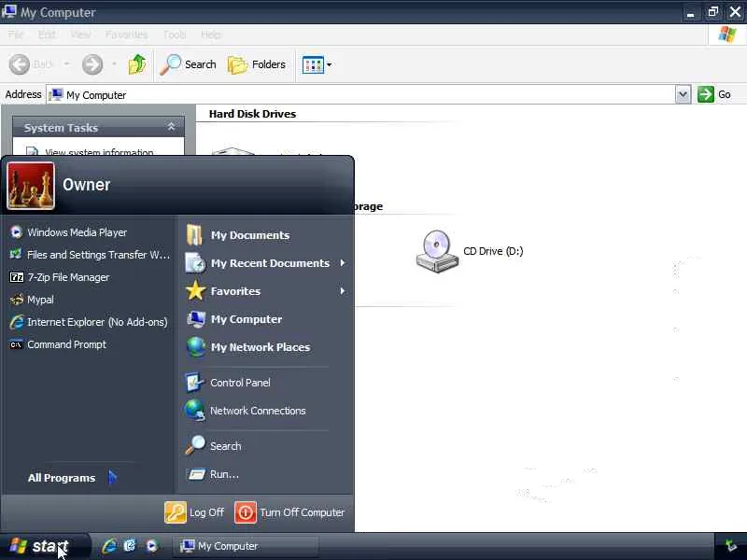Click Turn Off Computer button
This screenshot has width=747, height=560.
[x=289, y=512]
